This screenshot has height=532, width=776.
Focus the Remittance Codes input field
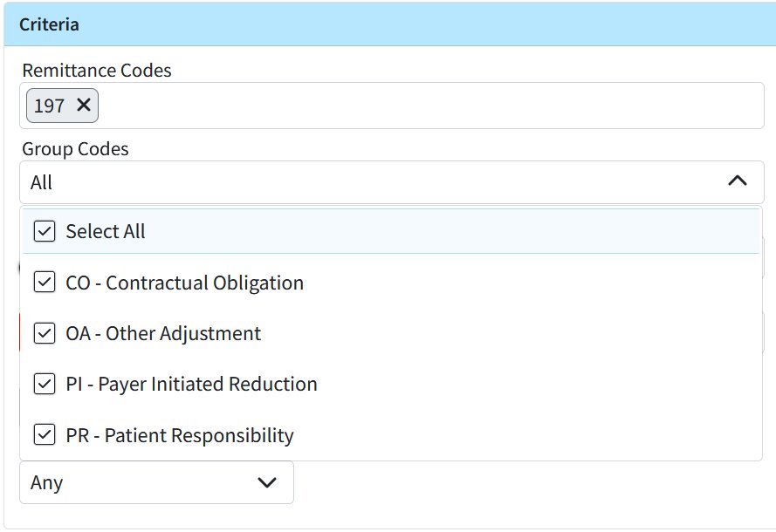[x=428, y=106]
